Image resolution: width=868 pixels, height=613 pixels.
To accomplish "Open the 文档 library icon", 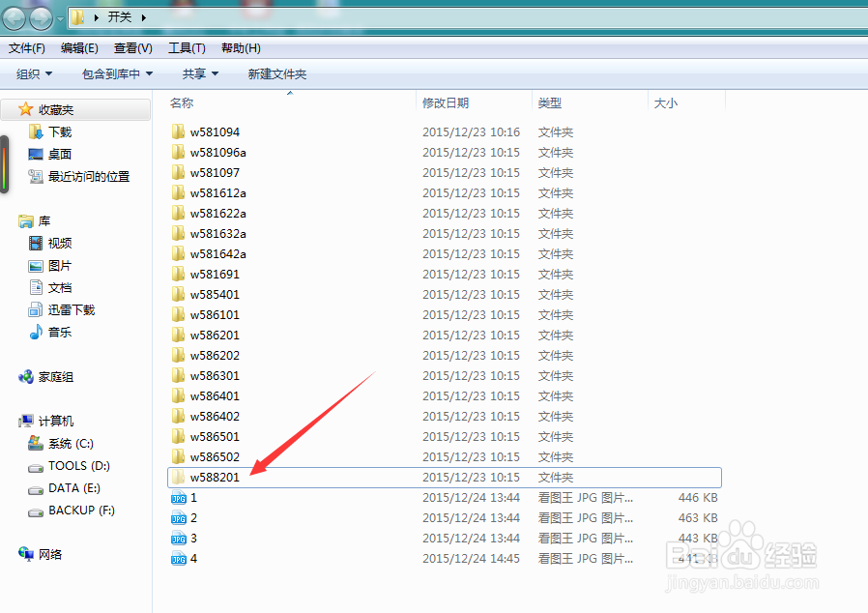I will coord(36,287).
